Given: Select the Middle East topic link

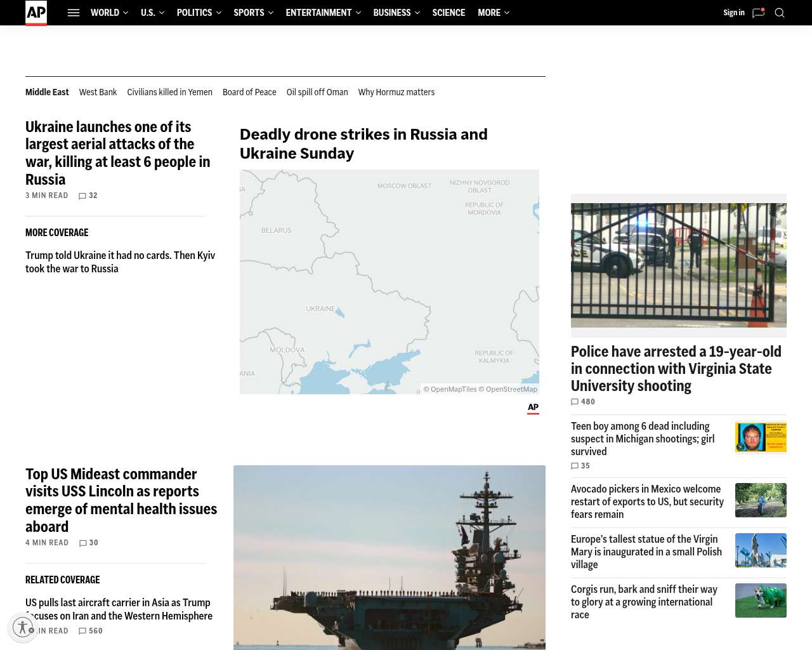Looking at the screenshot, I should pos(47,92).
